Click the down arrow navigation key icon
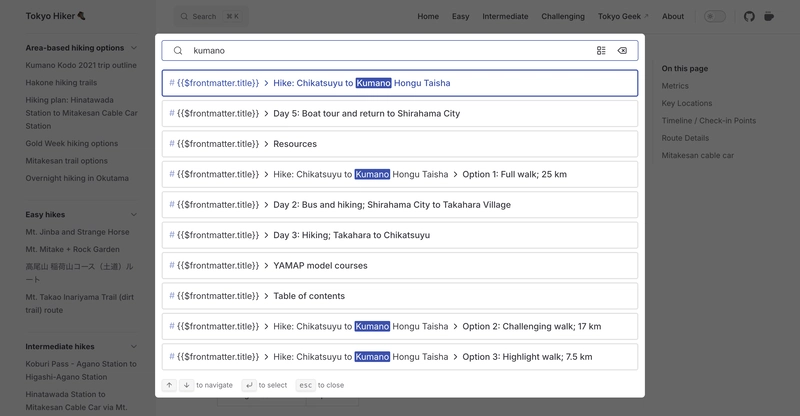 point(187,385)
